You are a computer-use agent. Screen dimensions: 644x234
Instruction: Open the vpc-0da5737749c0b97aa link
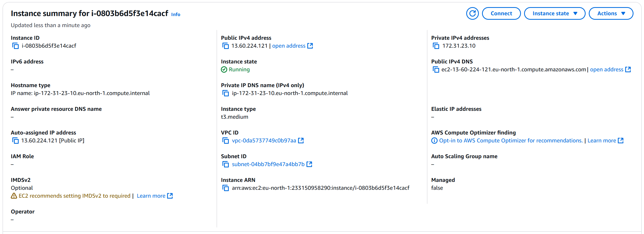click(x=268, y=141)
